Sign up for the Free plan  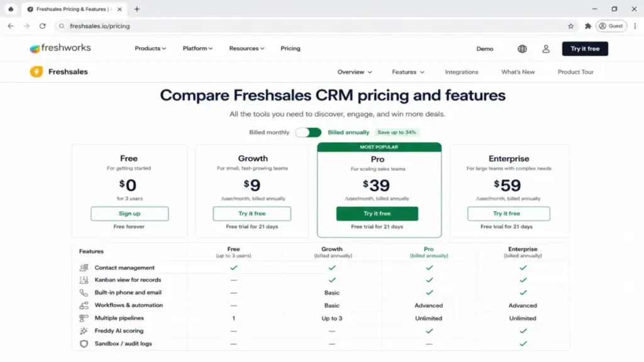(x=130, y=214)
